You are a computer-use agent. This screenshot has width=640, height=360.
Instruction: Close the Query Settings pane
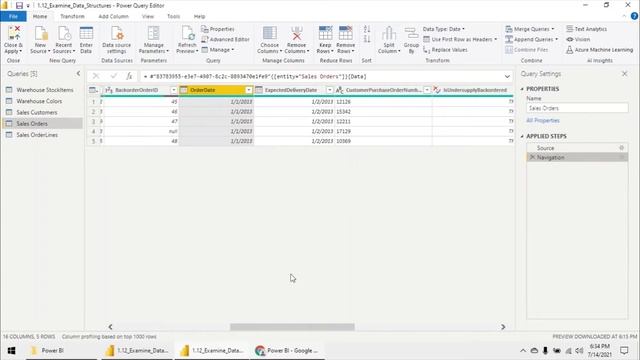pos(624,73)
